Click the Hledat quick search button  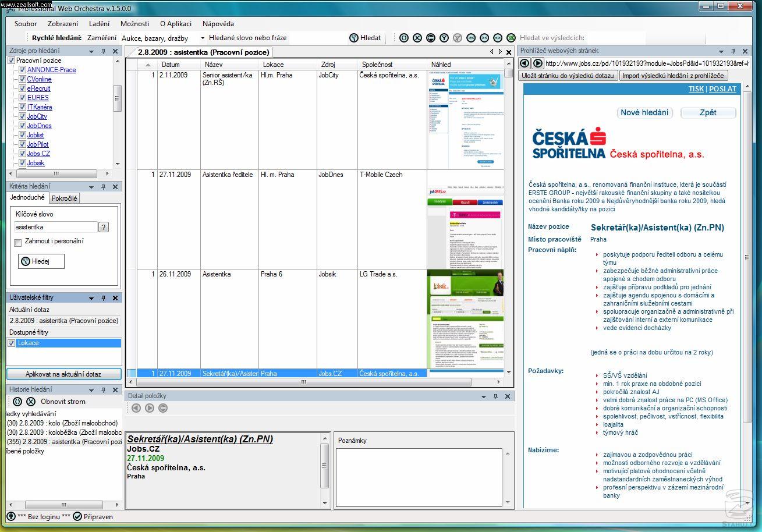coord(365,38)
